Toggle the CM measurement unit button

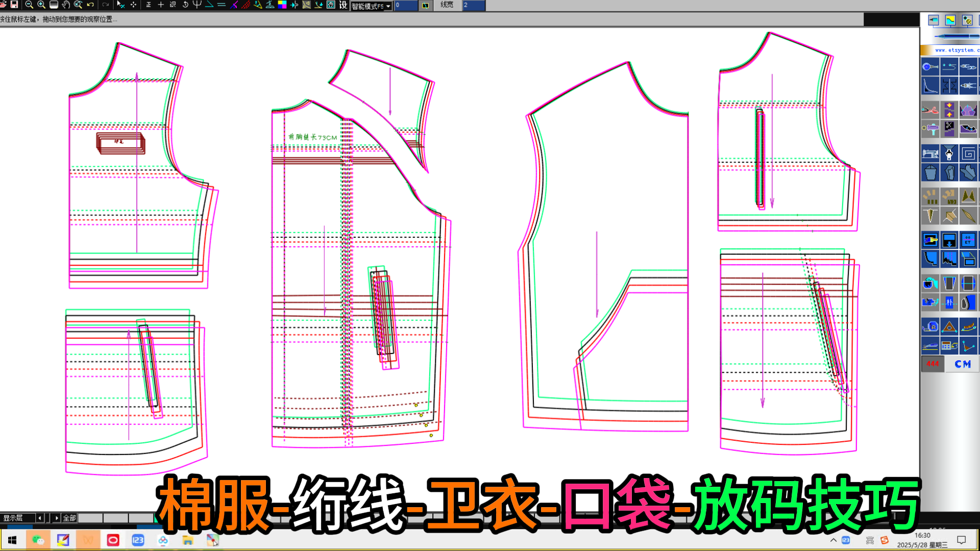click(x=962, y=364)
